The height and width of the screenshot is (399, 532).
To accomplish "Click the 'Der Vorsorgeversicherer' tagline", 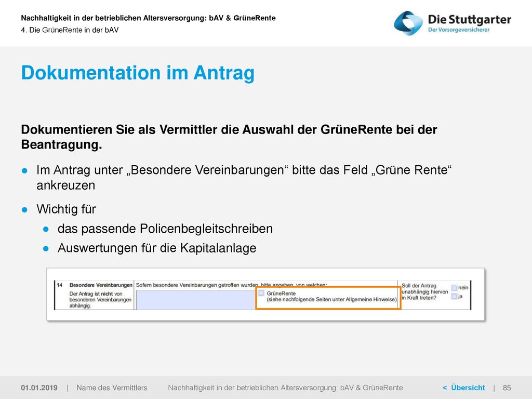I will [459, 30].
